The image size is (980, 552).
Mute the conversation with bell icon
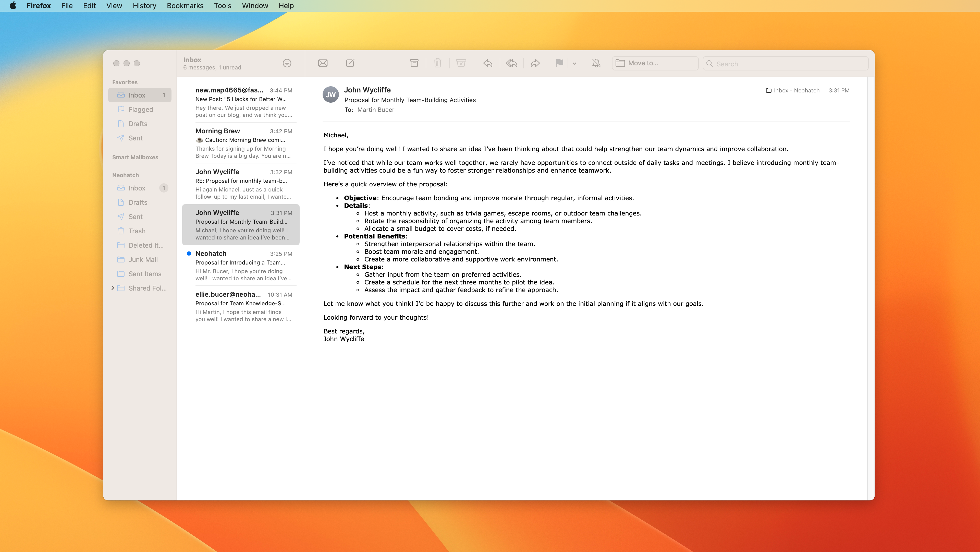(x=596, y=63)
